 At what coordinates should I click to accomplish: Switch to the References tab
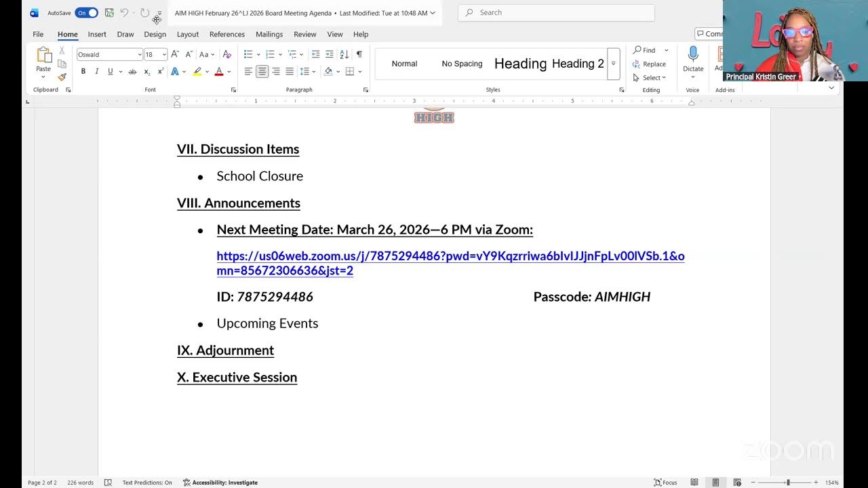(x=227, y=34)
